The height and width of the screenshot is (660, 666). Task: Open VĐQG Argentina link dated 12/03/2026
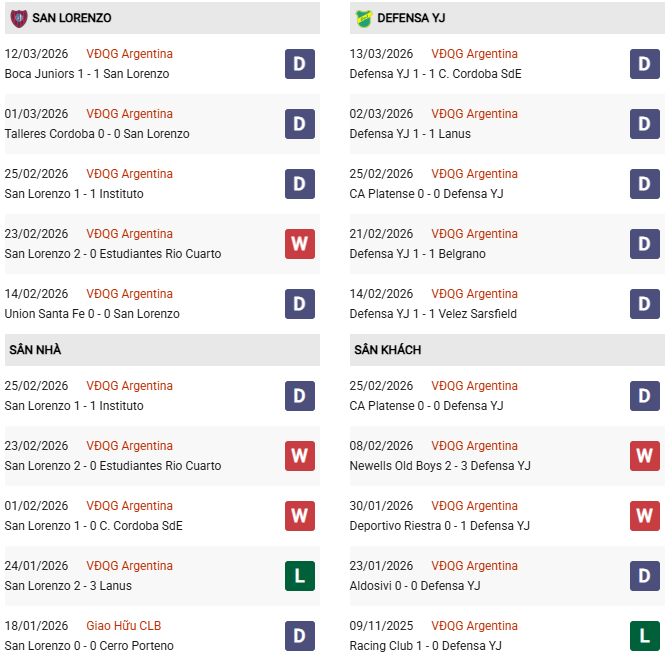[129, 54]
